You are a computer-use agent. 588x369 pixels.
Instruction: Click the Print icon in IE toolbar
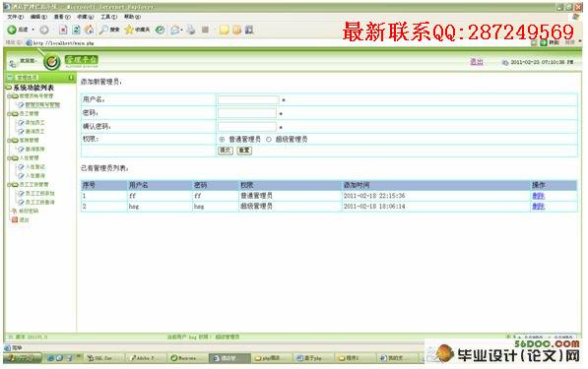click(191, 30)
